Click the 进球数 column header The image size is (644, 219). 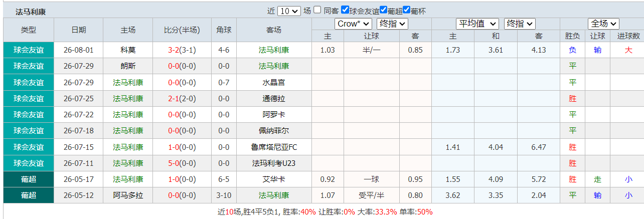pos(628,36)
